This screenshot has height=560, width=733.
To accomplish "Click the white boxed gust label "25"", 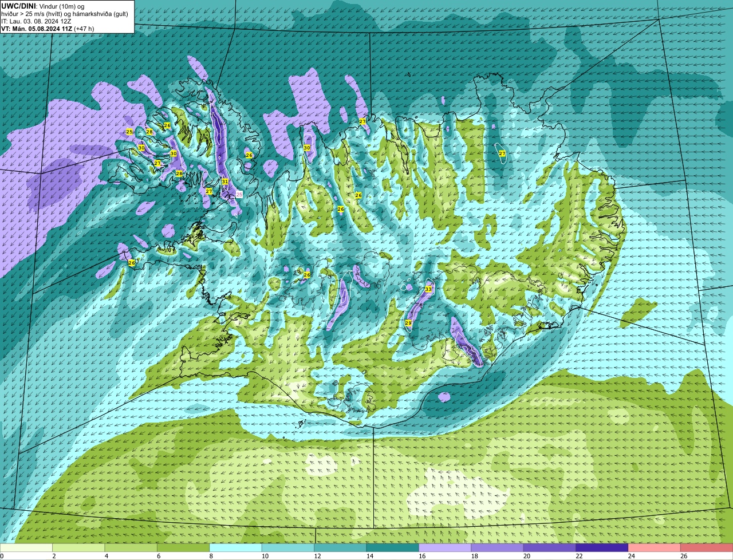I will (x=239, y=195).
